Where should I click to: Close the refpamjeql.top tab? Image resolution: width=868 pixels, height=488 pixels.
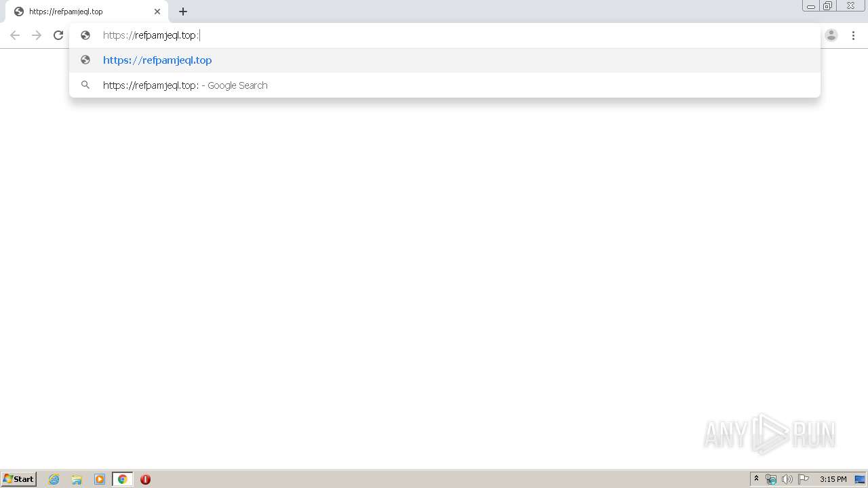point(157,12)
